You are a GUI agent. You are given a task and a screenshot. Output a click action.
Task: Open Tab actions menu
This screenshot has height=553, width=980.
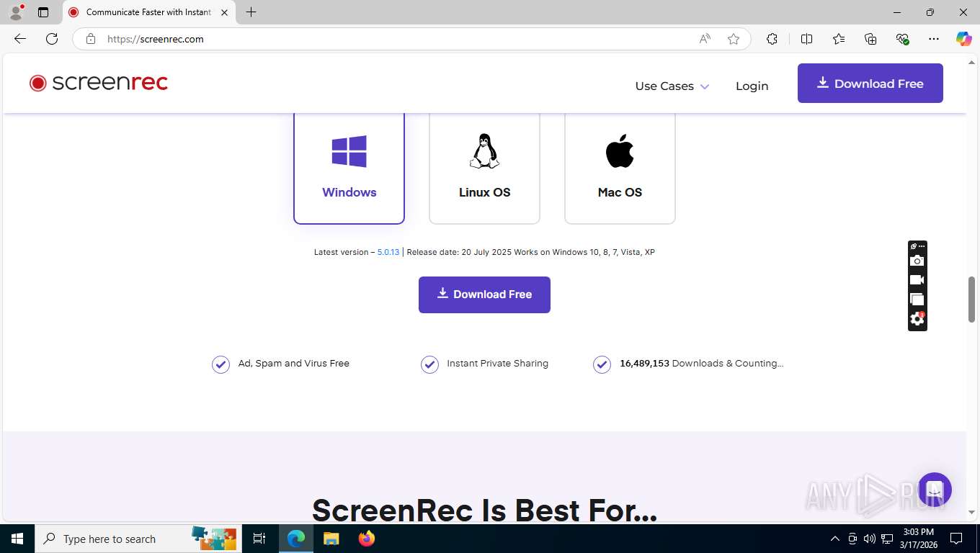click(43, 12)
